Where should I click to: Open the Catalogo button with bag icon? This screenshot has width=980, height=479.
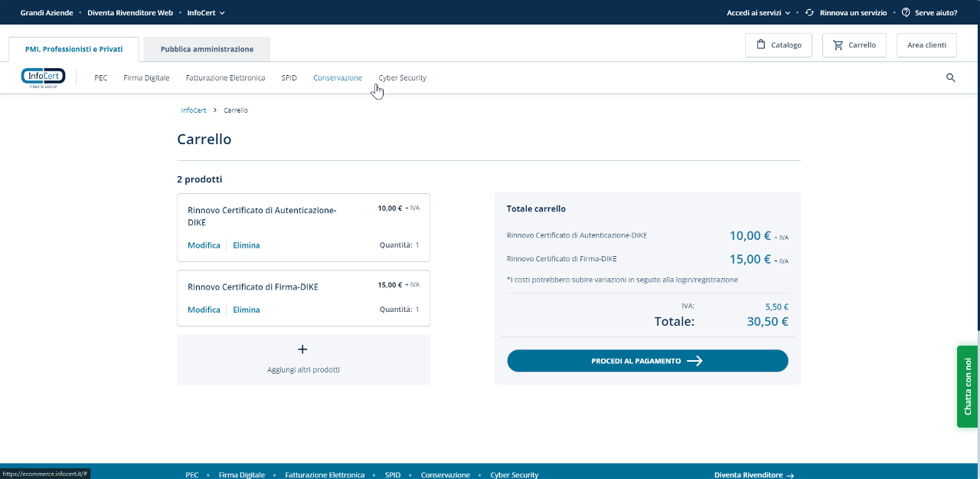[778, 45]
